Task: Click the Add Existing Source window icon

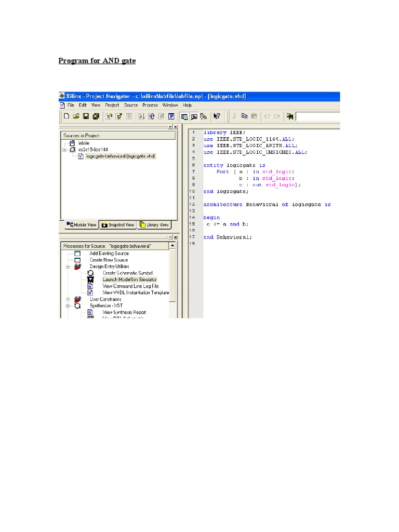Action: 77,254
